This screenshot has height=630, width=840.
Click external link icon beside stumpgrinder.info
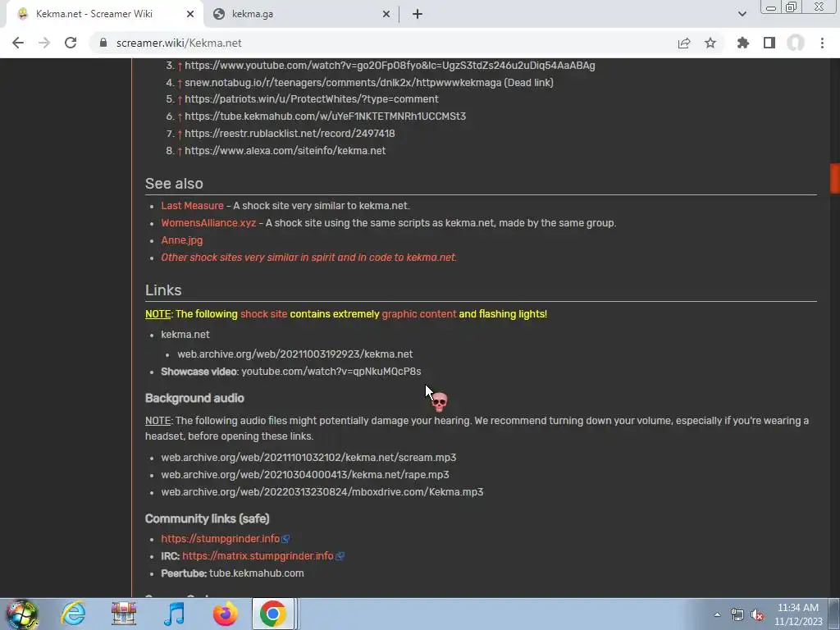click(x=285, y=539)
